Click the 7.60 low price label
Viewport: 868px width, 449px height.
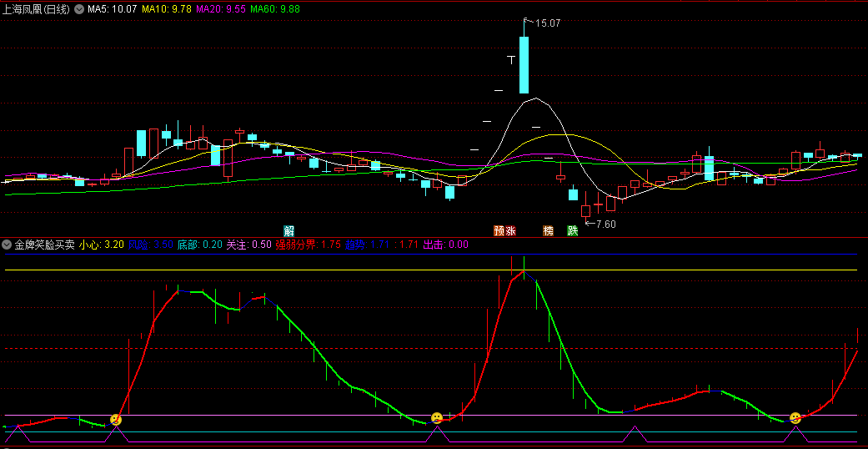pyautogui.click(x=605, y=224)
